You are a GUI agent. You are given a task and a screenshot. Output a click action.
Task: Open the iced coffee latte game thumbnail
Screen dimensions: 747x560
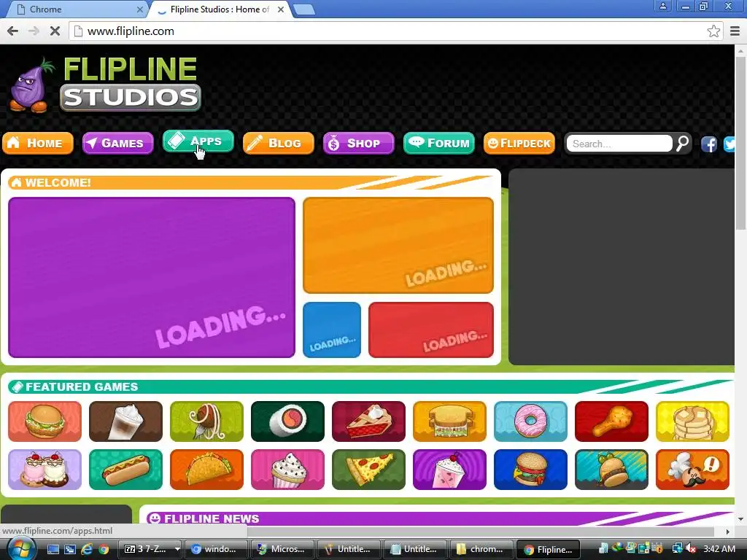click(125, 421)
